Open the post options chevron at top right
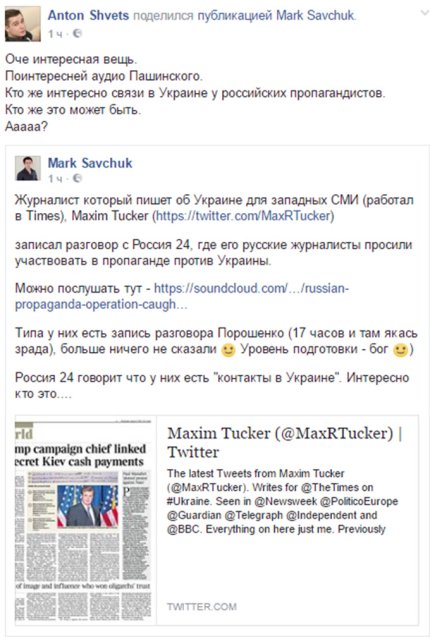The width and height of the screenshot is (430, 637). click(x=424, y=13)
